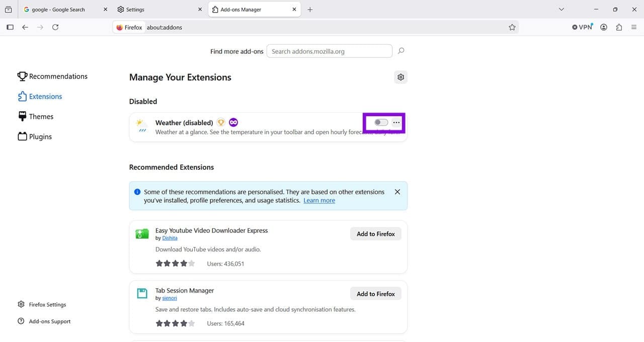Viewport: 644px width, 342px height.
Task: Close the google - Google Search tab
Action: [105, 10]
